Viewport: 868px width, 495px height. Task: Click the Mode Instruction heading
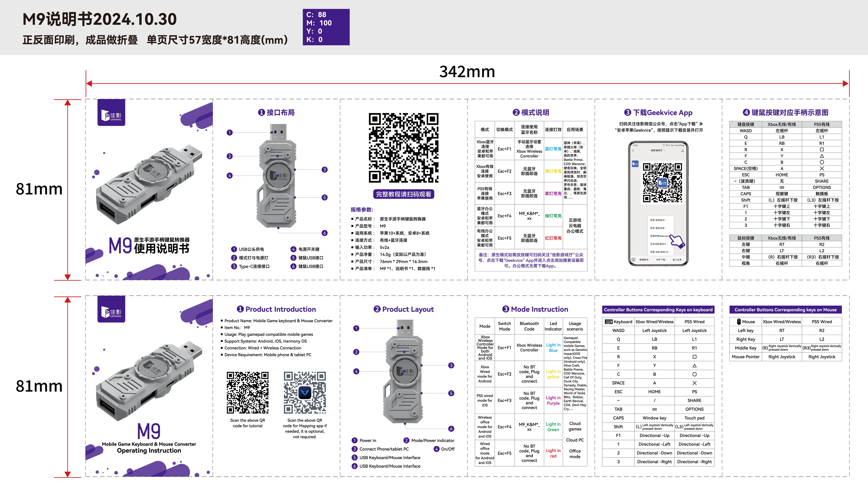pos(535,309)
